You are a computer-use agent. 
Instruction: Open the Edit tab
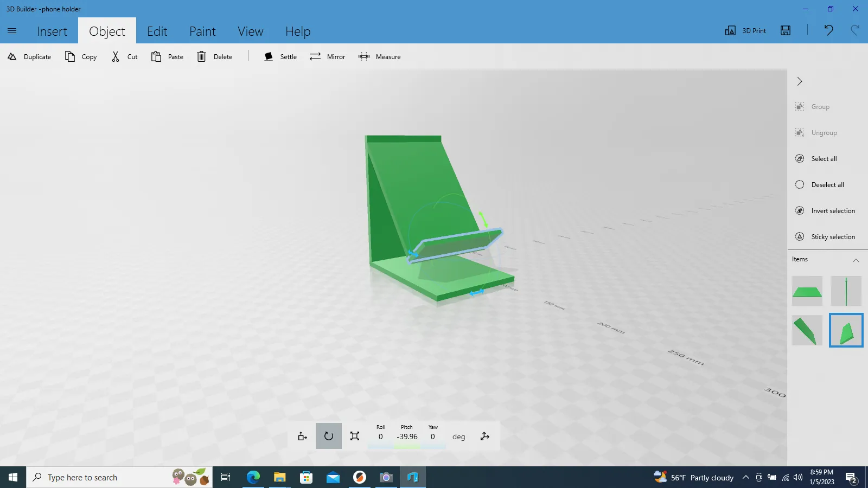click(x=157, y=31)
